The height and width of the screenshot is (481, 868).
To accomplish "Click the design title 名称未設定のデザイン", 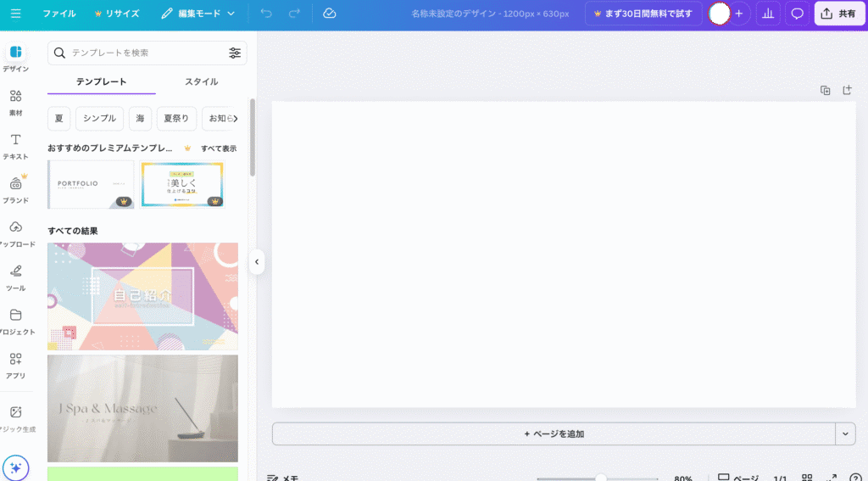I will click(x=490, y=14).
